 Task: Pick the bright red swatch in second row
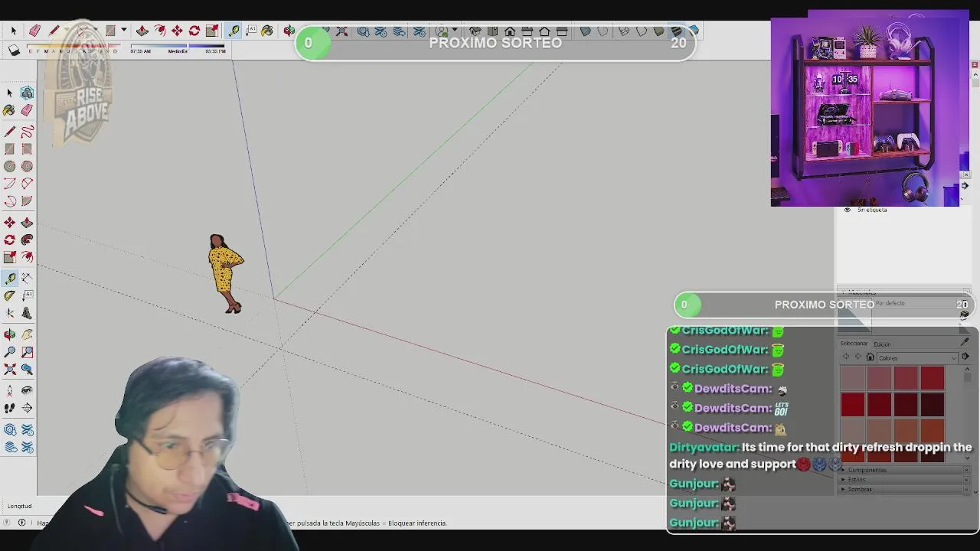pyautogui.click(x=853, y=405)
